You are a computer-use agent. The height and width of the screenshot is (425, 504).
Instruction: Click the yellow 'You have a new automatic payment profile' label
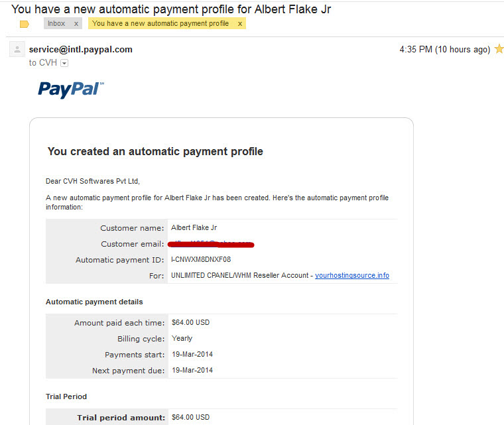point(160,23)
